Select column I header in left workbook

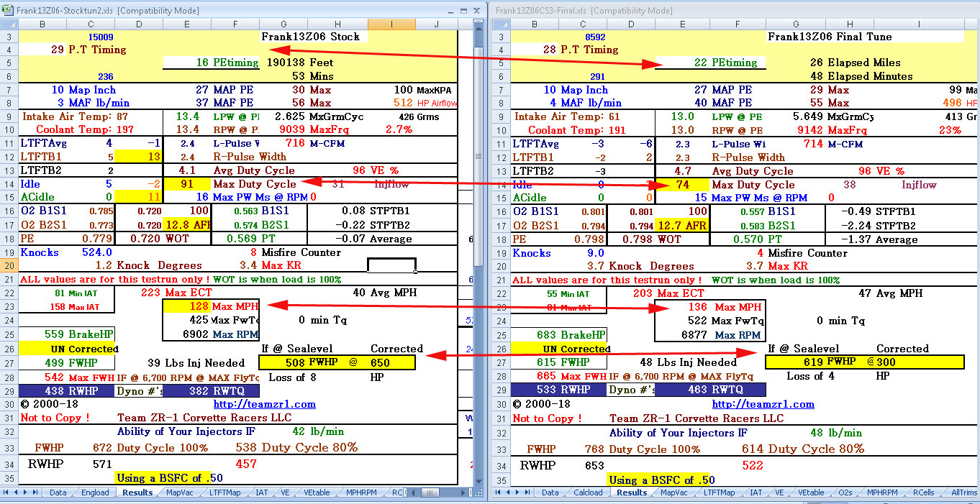391,24
